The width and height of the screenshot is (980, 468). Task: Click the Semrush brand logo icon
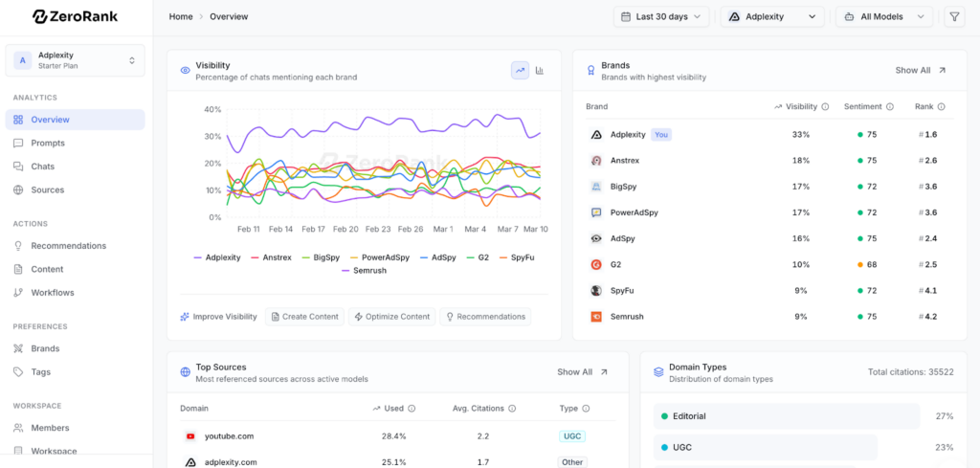pos(595,316)
